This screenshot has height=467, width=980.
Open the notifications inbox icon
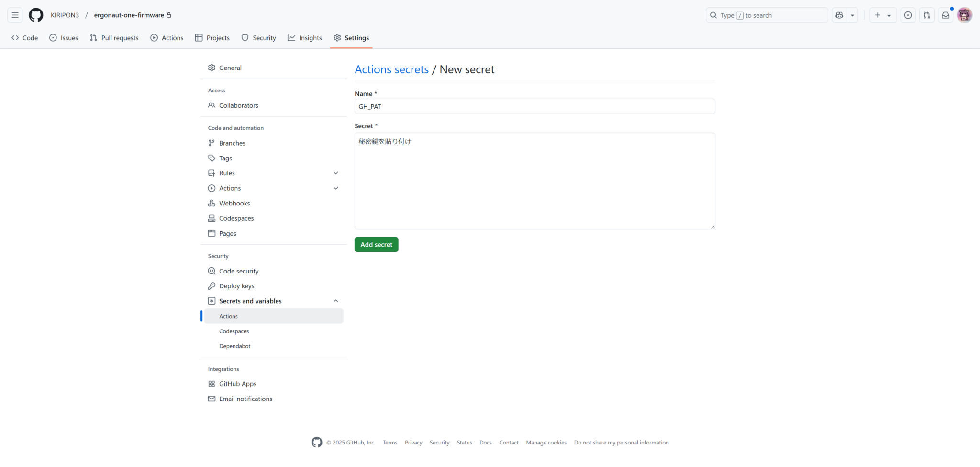pyautogui.click(x=946, y=15)
